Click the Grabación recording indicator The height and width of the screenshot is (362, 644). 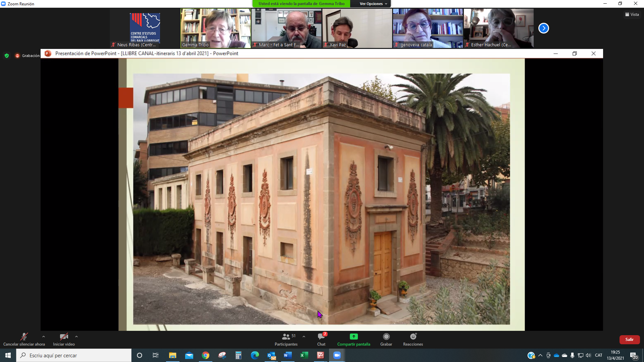[x=28, y=56]
